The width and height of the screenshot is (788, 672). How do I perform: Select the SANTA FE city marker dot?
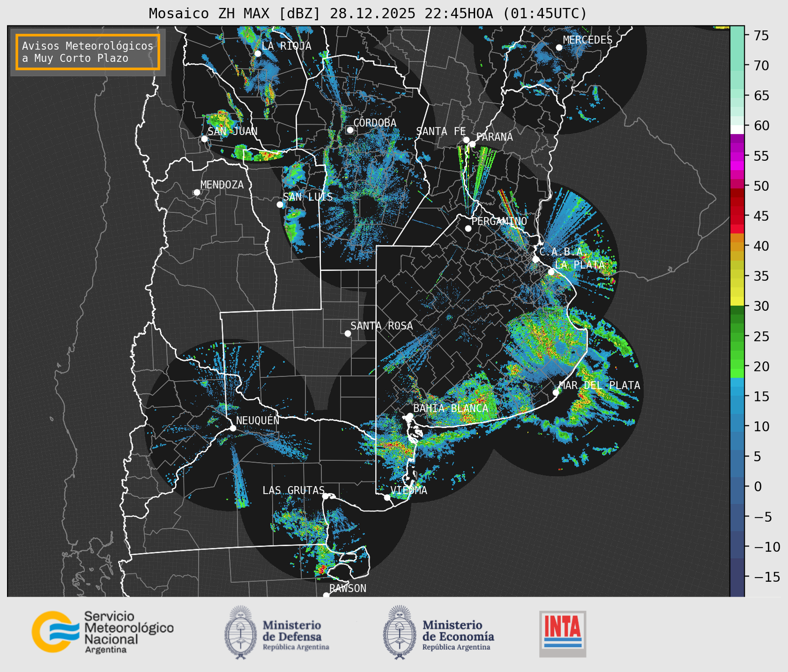click(x=466, y=140)
